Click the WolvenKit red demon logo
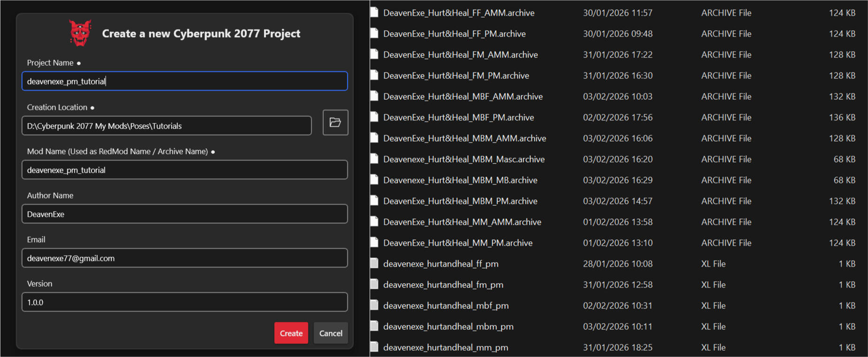The image size is (868, 357). 80,33
